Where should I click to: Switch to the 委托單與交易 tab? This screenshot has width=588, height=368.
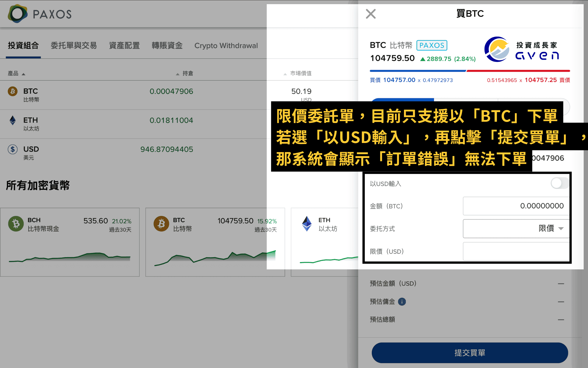coord(73,46)
